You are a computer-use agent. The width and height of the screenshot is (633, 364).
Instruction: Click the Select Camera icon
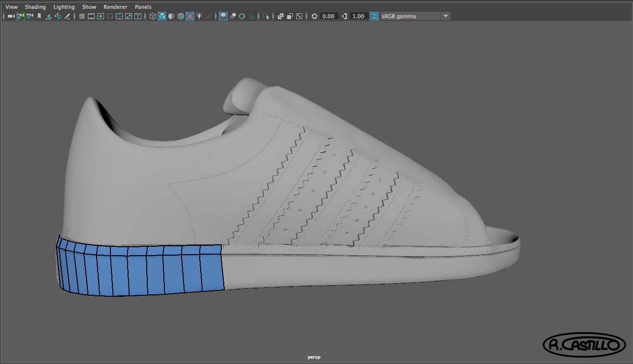coord(11,16)
